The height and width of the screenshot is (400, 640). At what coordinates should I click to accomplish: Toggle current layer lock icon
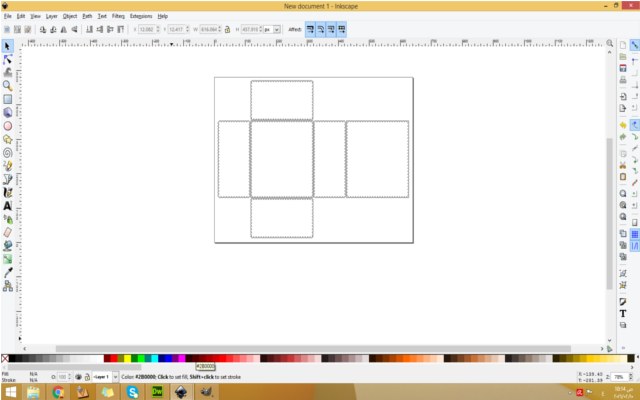click(87, 377)
